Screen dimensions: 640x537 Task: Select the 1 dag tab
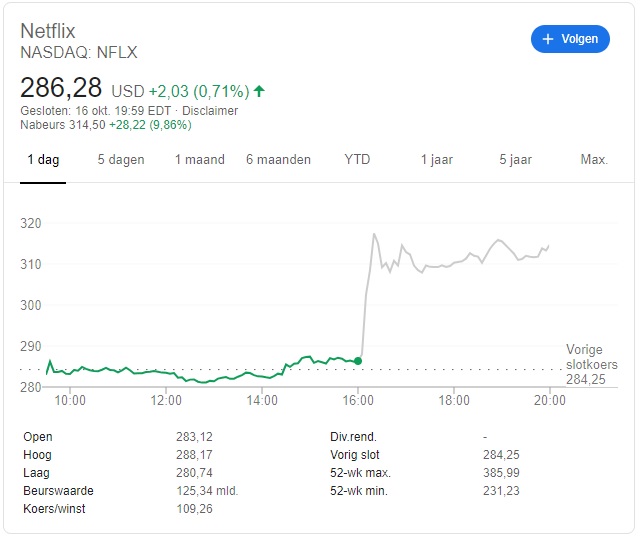(43, 159)
